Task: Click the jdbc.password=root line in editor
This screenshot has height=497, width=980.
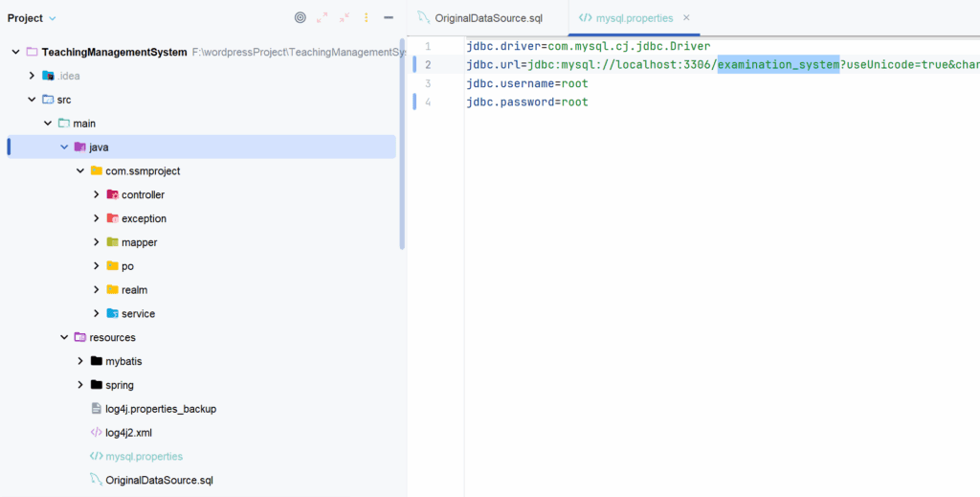Action: [527, 102]
